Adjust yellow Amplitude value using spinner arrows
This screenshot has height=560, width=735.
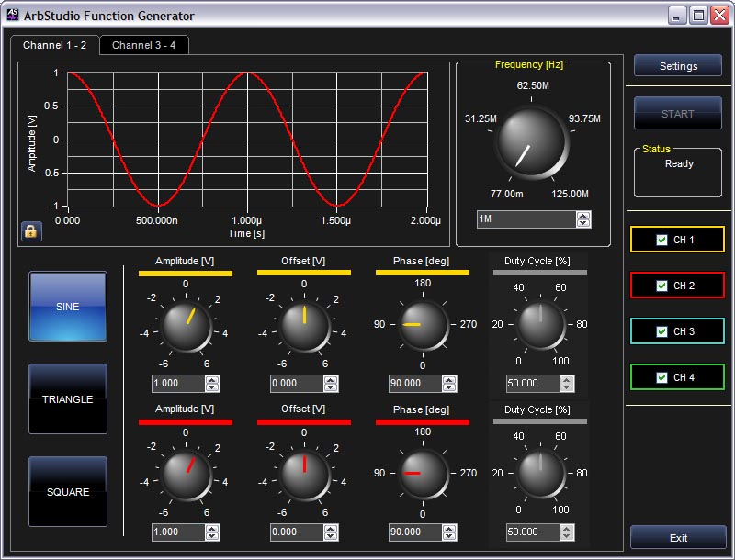tap(212, 384)
